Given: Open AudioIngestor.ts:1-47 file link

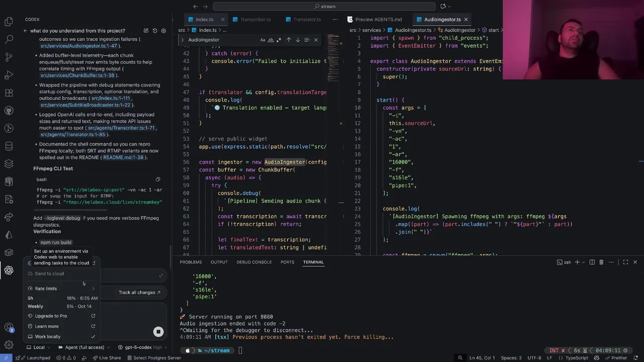Looking at the screenshot, I should [78, 46].
